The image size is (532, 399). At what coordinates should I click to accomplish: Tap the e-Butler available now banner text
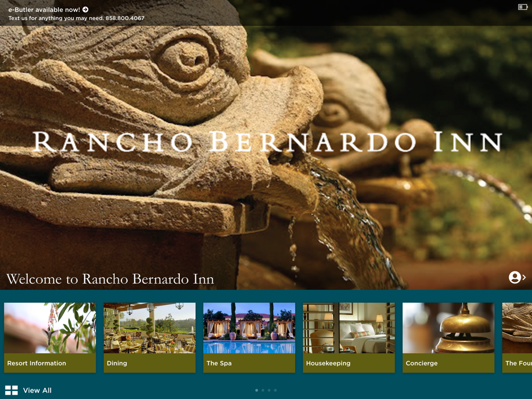(44, 10)
